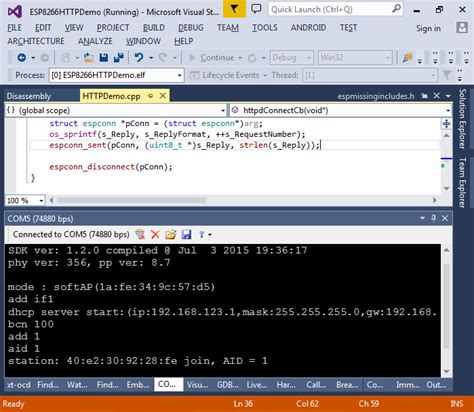Click the Visual Studio logo icon
The height and width of the screenshot is (412, 474).
click(x=15, y=11)
